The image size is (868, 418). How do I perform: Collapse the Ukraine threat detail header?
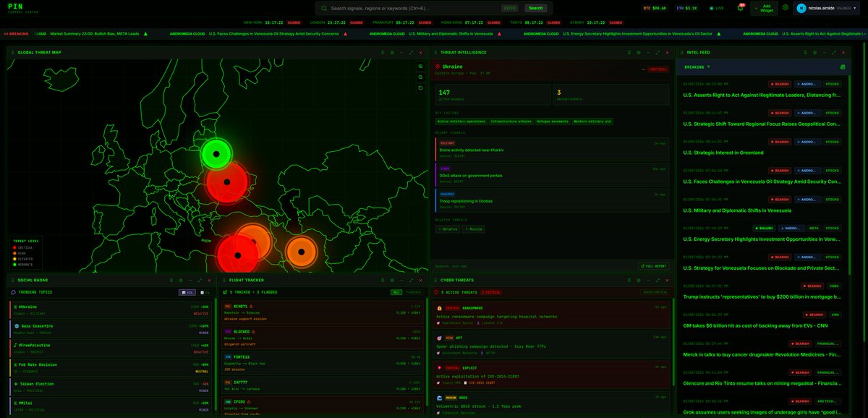click(x=643, y=69)
